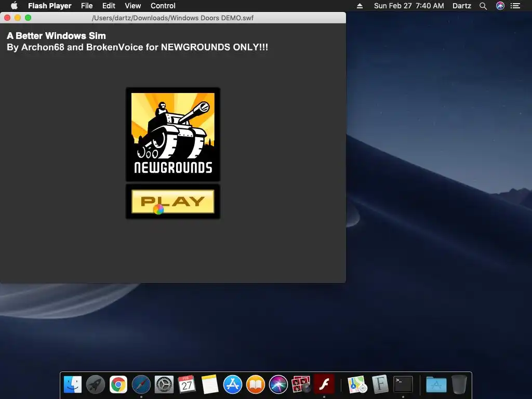Open the Edit menu
This screenshot has height=399, width=532.
tap(109, 6)
